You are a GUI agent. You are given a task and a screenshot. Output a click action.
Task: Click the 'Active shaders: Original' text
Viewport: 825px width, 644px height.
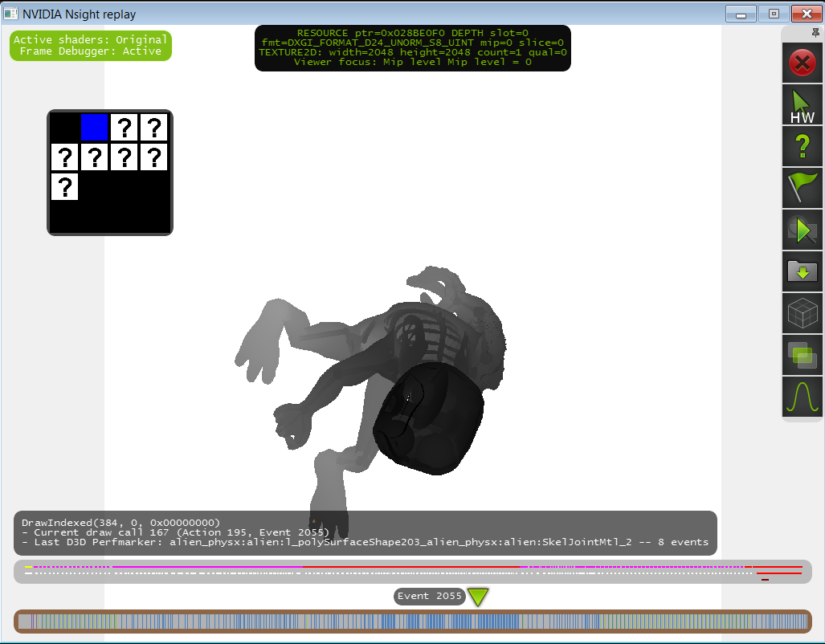(x=91, y=39)
